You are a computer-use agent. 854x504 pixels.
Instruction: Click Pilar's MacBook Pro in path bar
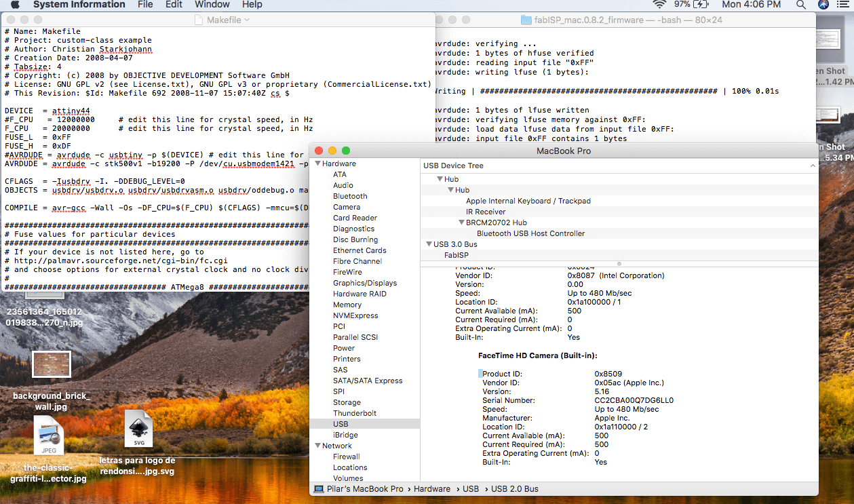(x=365, y=488)
